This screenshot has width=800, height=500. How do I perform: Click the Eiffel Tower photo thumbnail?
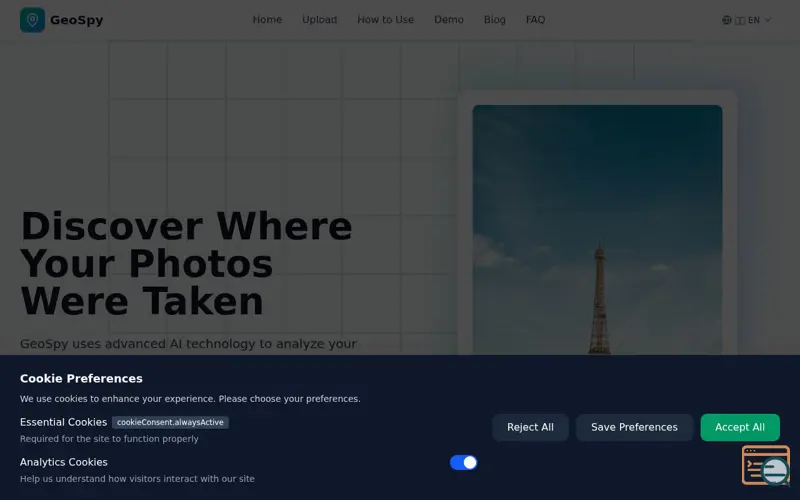[x=597, y=230]
